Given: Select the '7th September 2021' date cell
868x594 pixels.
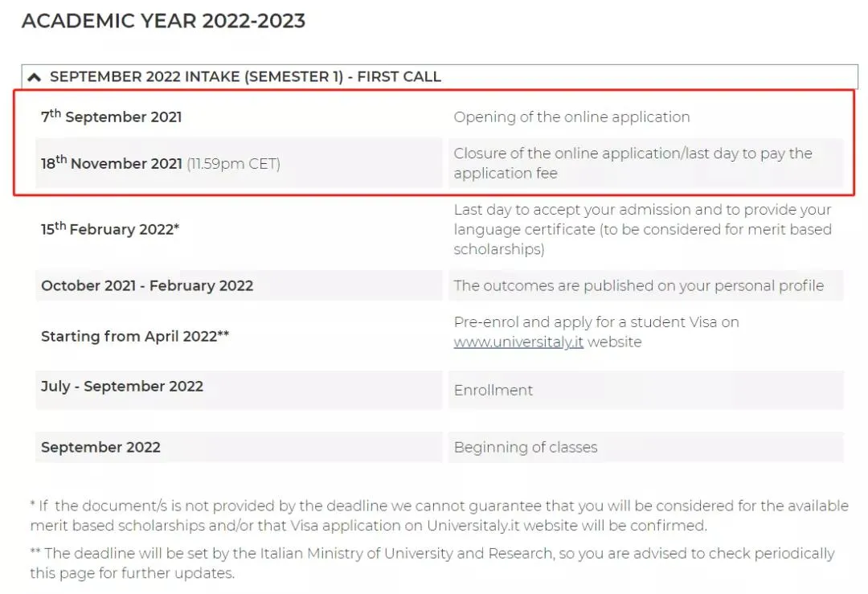Looking at the screenshot, I should (112, 117).
